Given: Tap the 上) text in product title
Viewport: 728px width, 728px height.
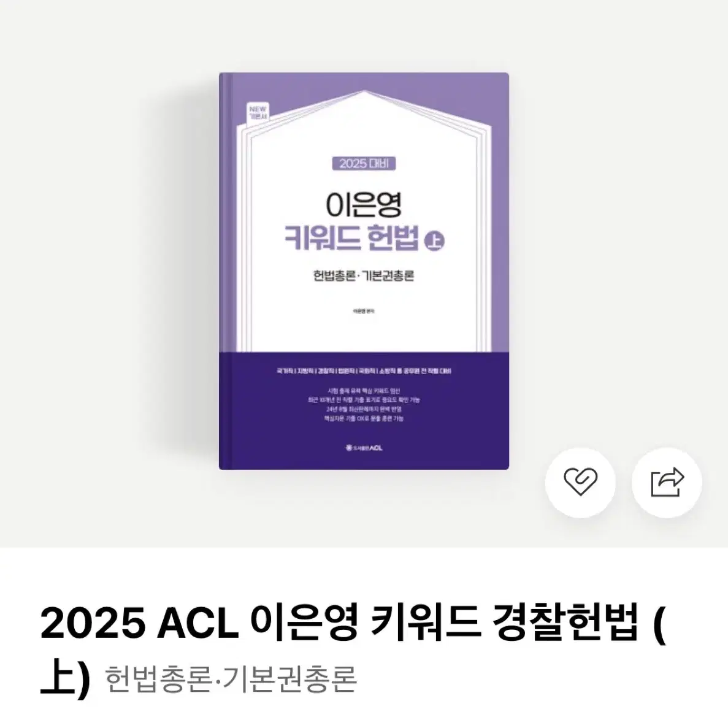Looking at the screenshot, I should 64,680.
